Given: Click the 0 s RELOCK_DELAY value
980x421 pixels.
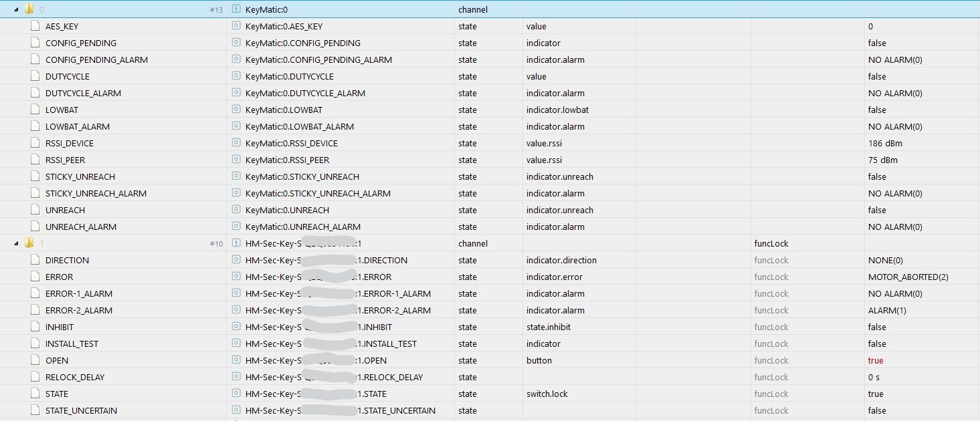Looking at the screenshot, I should point(873,377).
